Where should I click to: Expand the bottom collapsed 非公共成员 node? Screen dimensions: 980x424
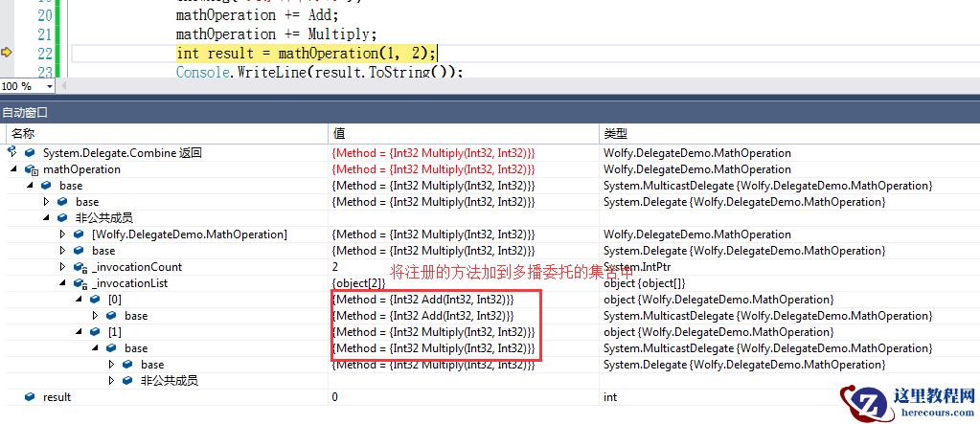(111, 380)
